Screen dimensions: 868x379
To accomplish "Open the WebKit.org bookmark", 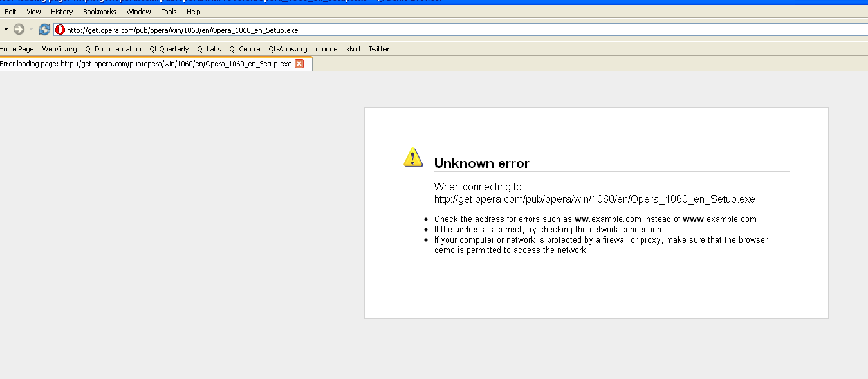I will (x=59, y=49).
